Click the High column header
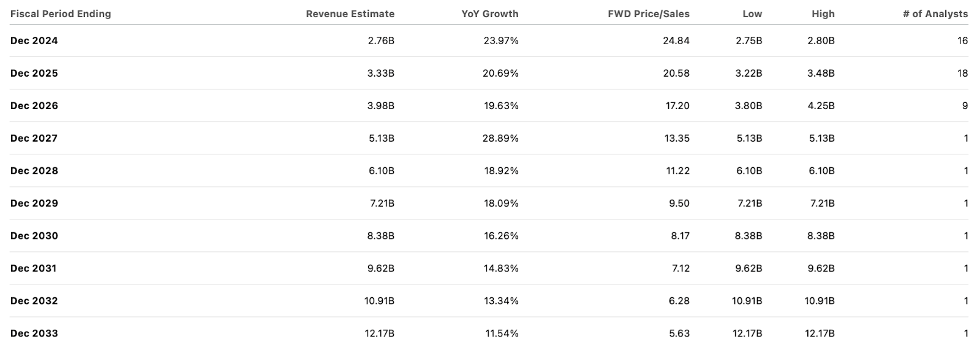980x350 pixels. [823, 13]
